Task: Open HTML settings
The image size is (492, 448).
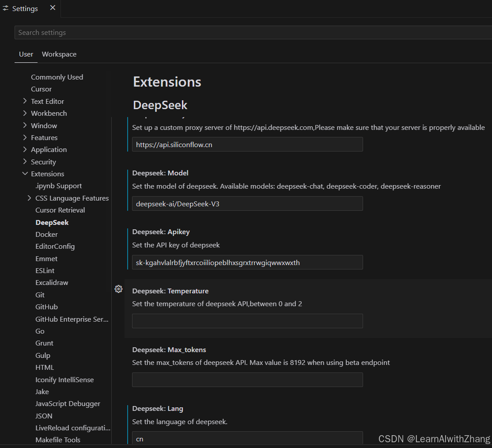Action: click(x=45, y=367)
